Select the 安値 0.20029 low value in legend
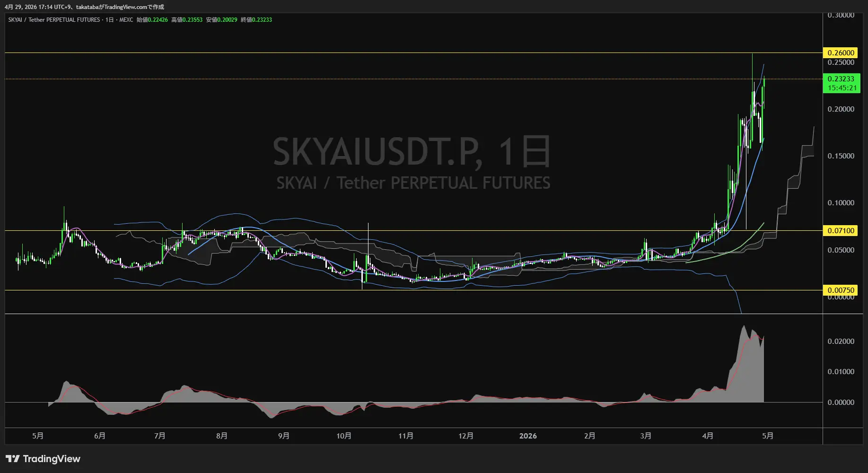Screen dimensions: 868x473 pyautogui.click(x=221, y=20)
